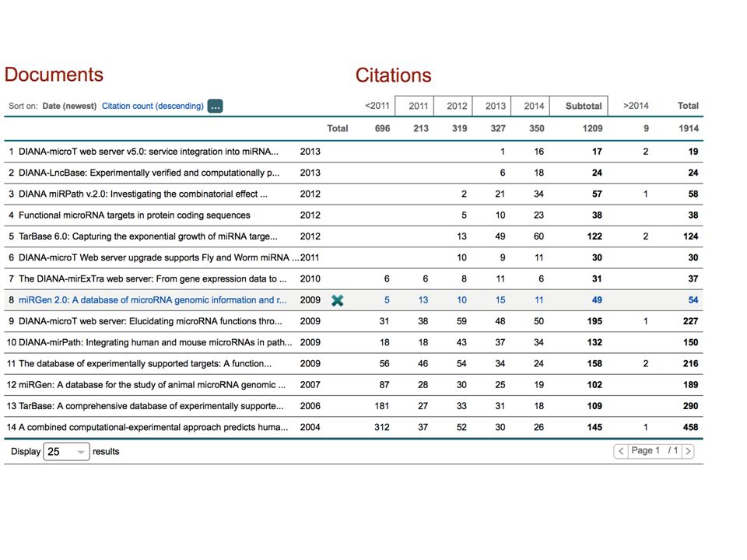
Task: Open The database of experimentally supported targets
Action: coord(145,363)
